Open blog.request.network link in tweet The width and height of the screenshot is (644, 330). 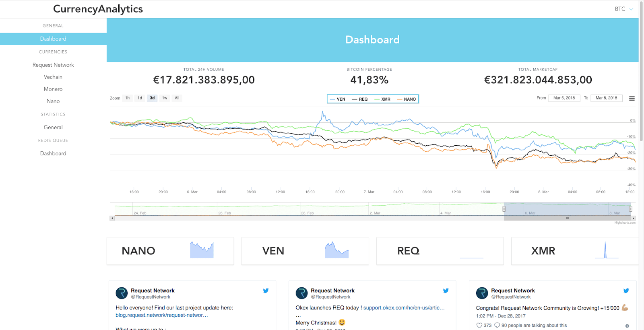point(162,315)
